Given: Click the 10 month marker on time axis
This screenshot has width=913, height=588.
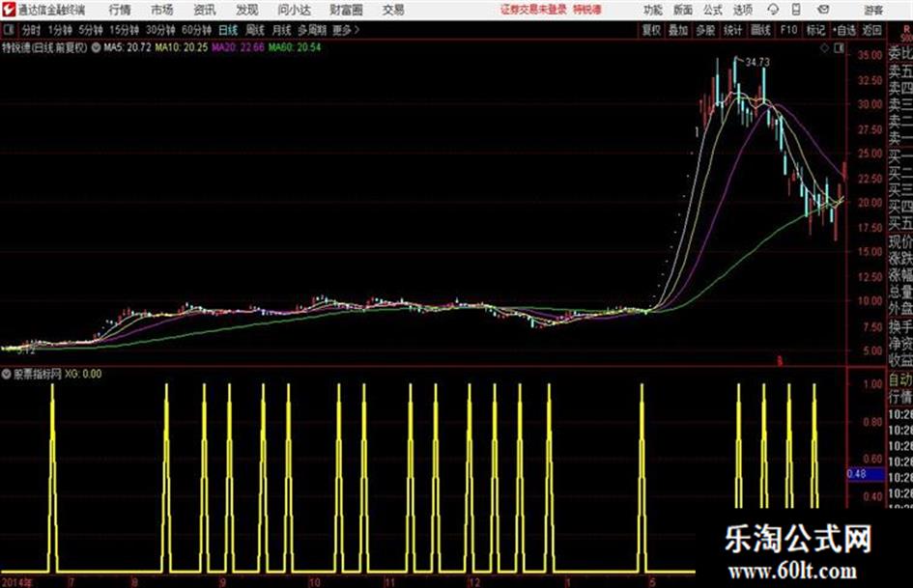Looking at the screenshot, I should [314, 582].
